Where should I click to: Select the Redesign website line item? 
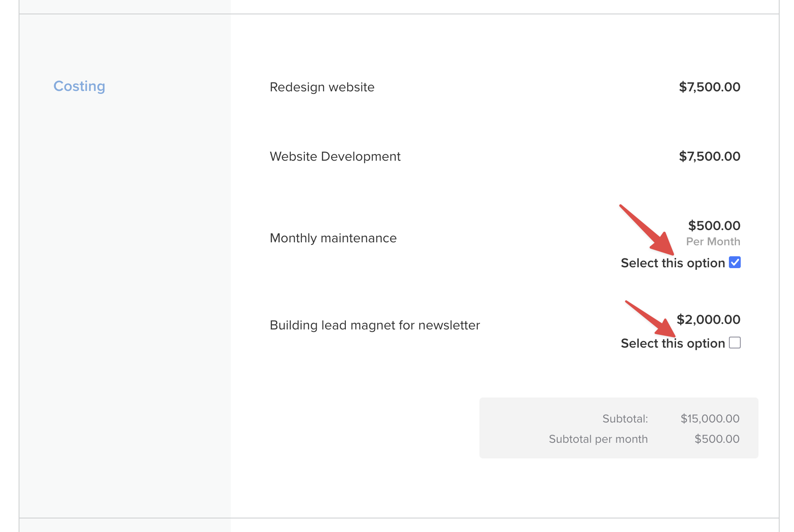(322, 87)
